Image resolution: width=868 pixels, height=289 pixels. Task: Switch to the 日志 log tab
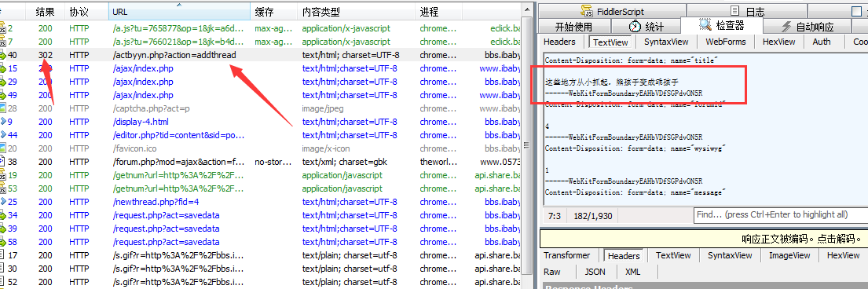[x=747, y=11]
